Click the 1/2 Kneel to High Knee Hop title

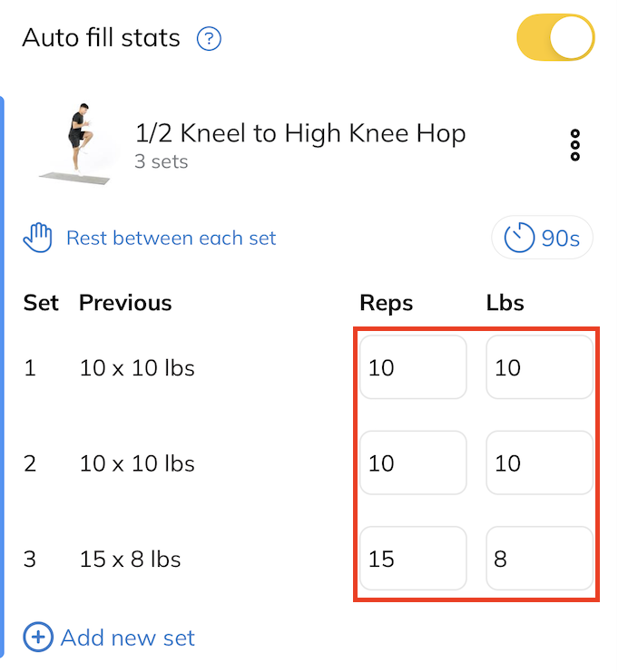[x=300, y=134]
